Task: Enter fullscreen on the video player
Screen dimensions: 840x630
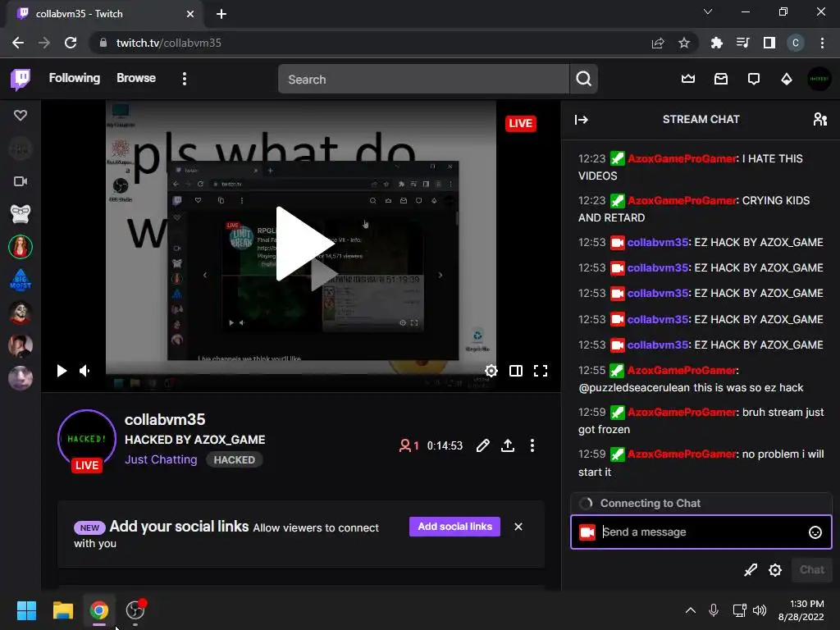Action: (541, 371)
